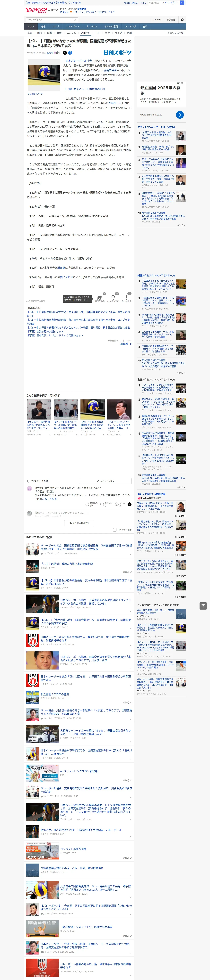Open related link 田中希実、レジェンド3人で笑顔ショット

tap(55, 335)
